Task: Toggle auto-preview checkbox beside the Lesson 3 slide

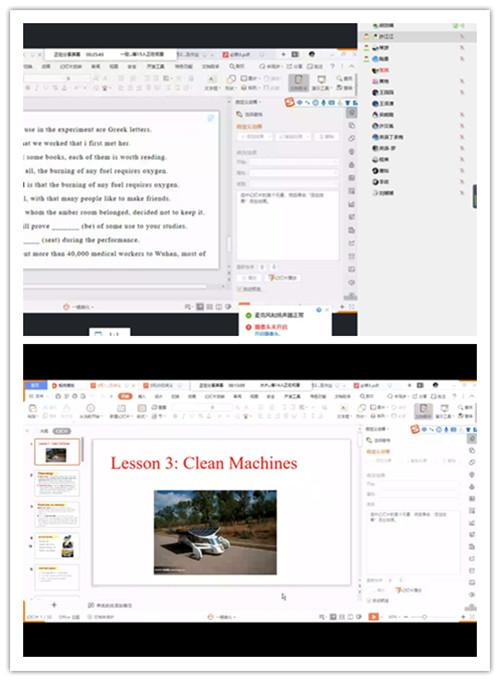Action: pyautogui.click(x=370, y=601)
